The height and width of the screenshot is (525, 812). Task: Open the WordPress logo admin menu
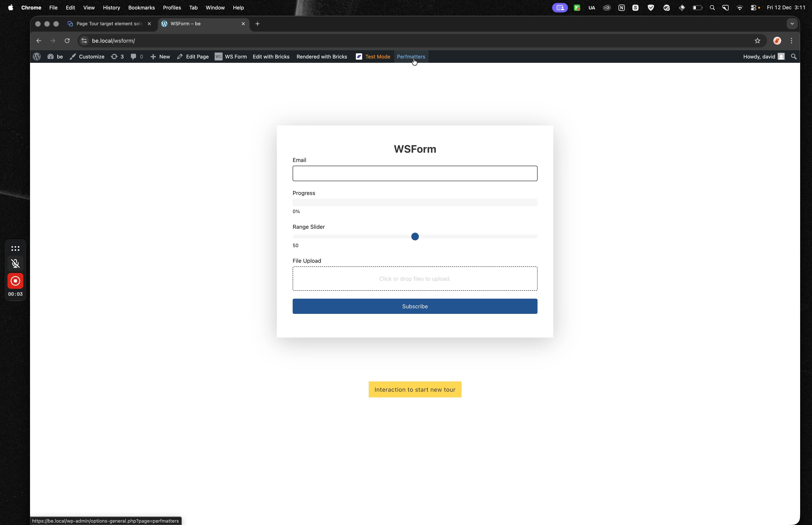pos(37,57)
